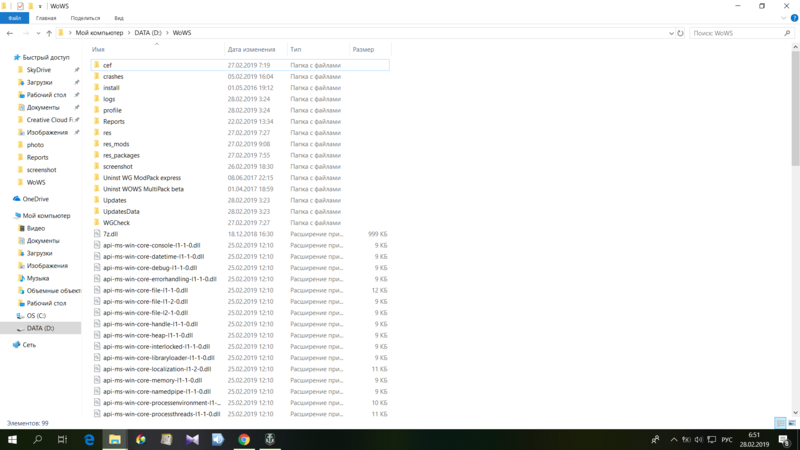Open OS (C:) drive in sidebar
The width and height of the screenshot is (800, 450).
(36, 316)
